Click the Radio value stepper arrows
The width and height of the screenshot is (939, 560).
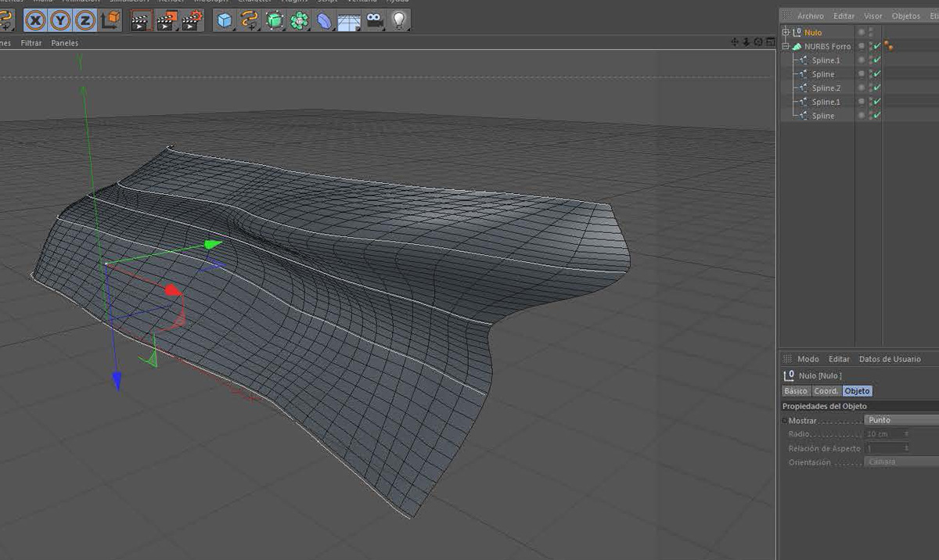(x=907, y=434)
